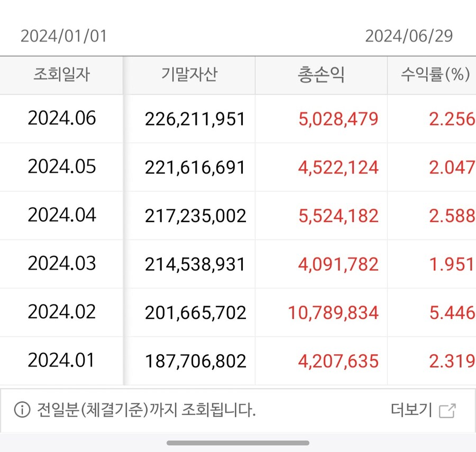Tap the 2024.01 date cell
Viewport: 476px width, 452px height.
point(62,361)
